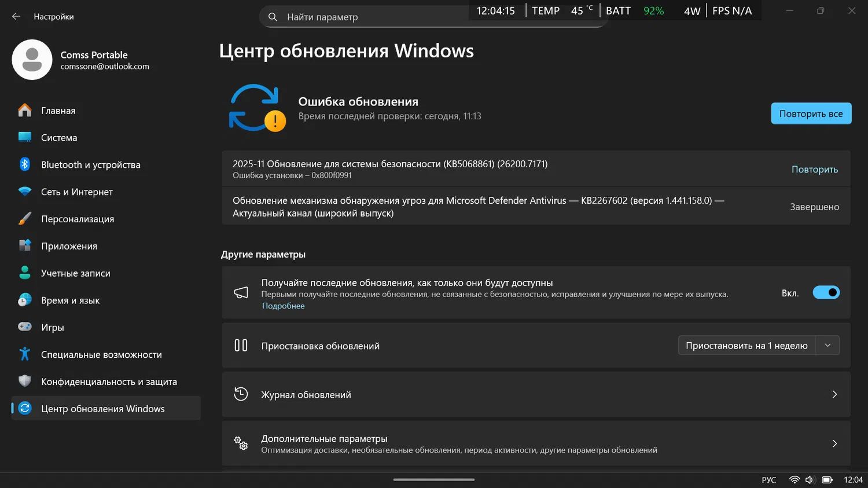The width and height of the screenshot is (868, 488).
Task: Click the Главная home icon
Action: coord(25,110)
